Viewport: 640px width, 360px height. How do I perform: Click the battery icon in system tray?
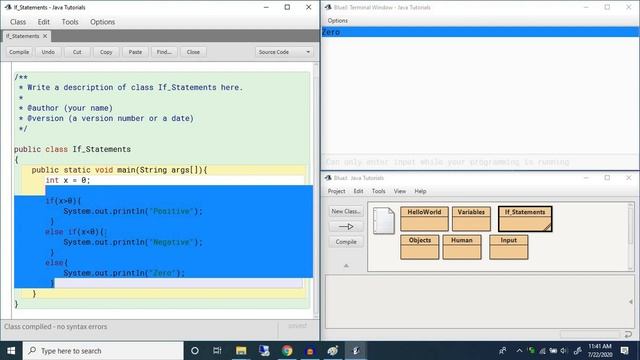(553, 351)
